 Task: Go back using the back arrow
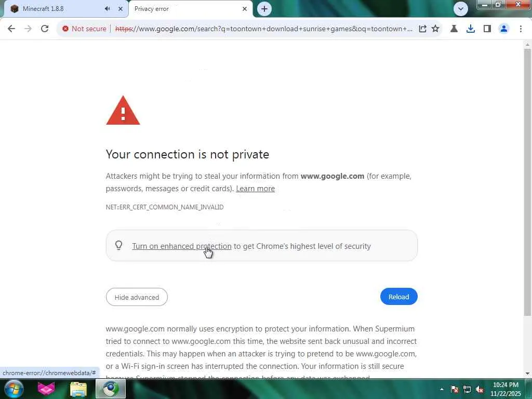(11, 29)
